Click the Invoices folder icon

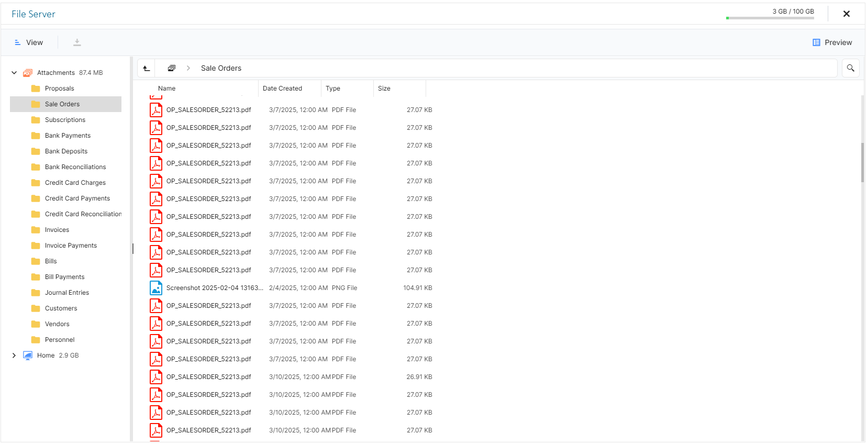pyautogui.click(x=36, y=230)
